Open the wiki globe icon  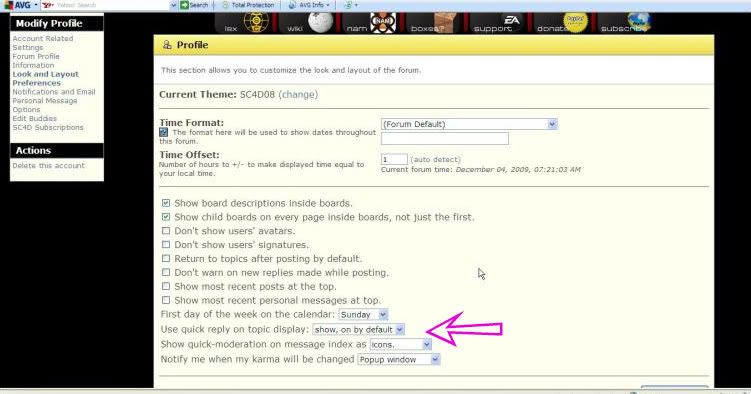[320, 22]
